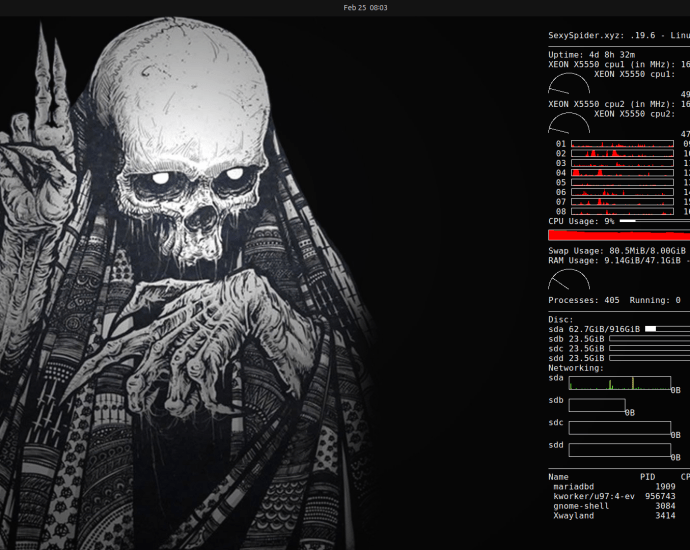Open the Feb 25 08:03 clock menu
Viewport: 690px width, 550px height.
click(365, 7)
